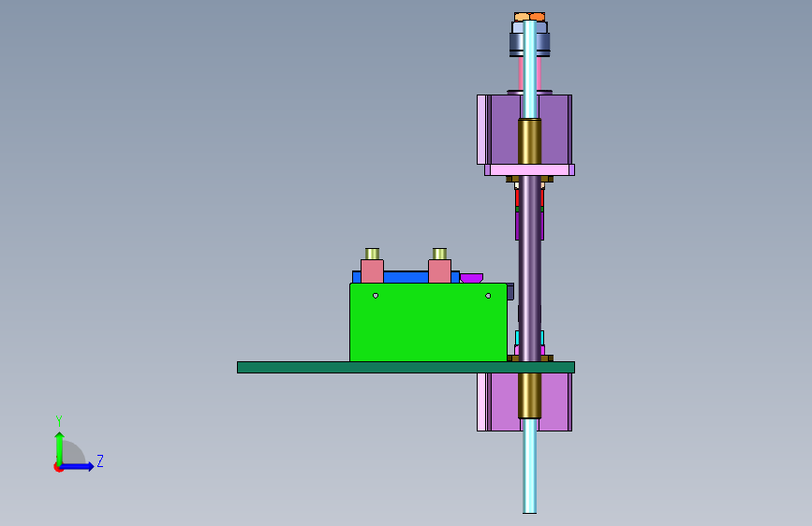Select the bright green box housing
The image size is (812, 526).
pyautogui.click(x=428, y=322)
